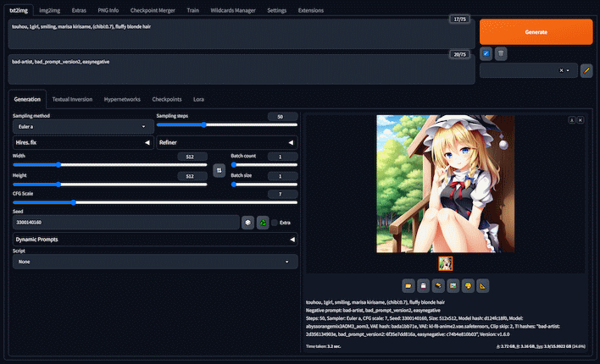Switch to the img2img tab
Viewport: 600px width, 364px height.
tap(49, 10)
